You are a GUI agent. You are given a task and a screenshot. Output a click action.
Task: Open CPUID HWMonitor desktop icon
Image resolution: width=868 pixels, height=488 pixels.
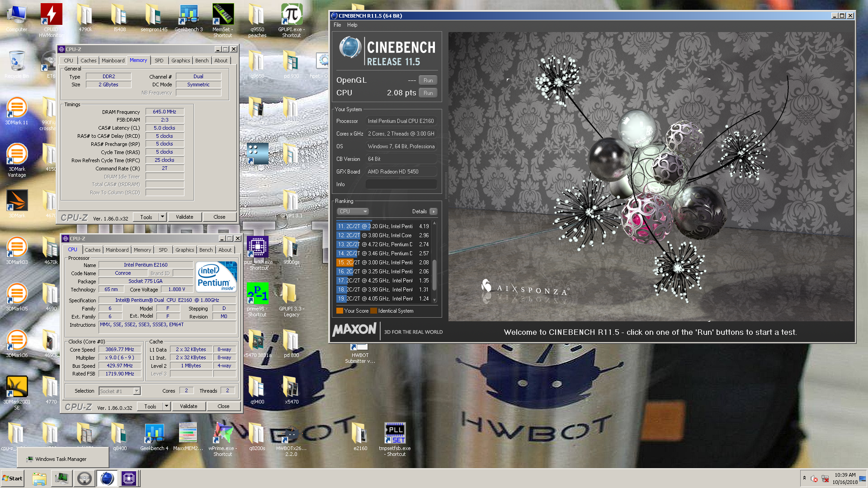click(x=51, y=20)
